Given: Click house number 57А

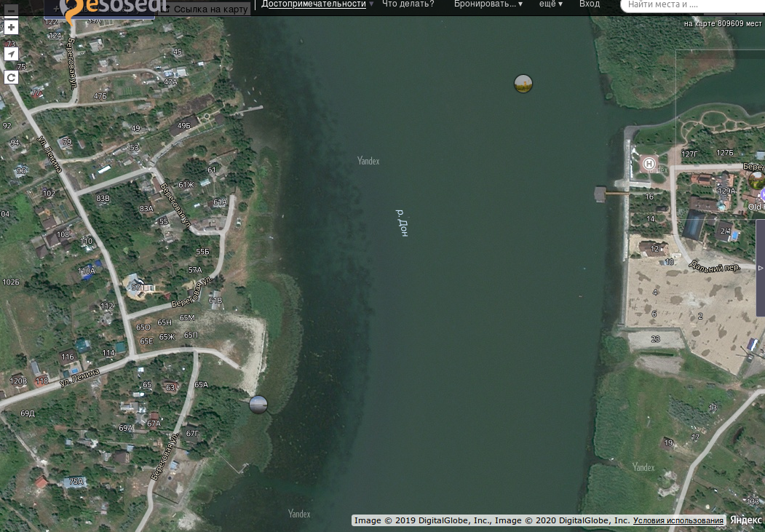Looking at the screenshot, I should [195, 270].
